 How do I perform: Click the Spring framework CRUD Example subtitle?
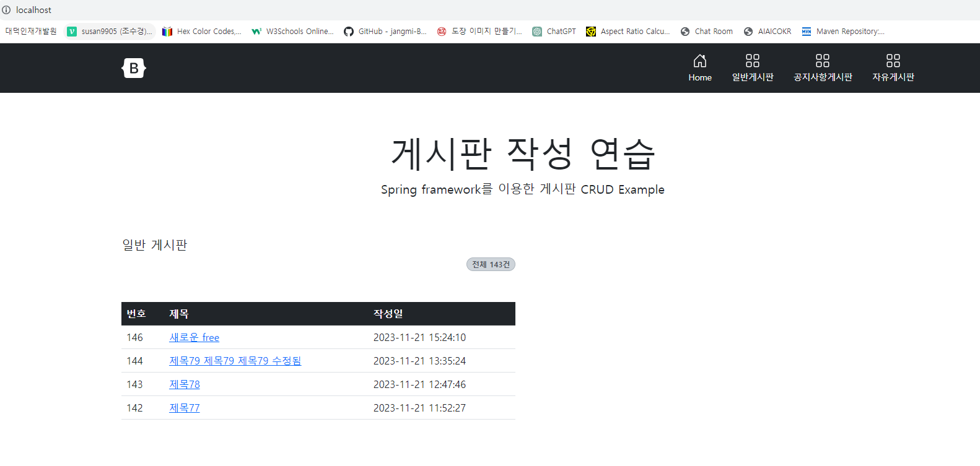coord(523,189)
